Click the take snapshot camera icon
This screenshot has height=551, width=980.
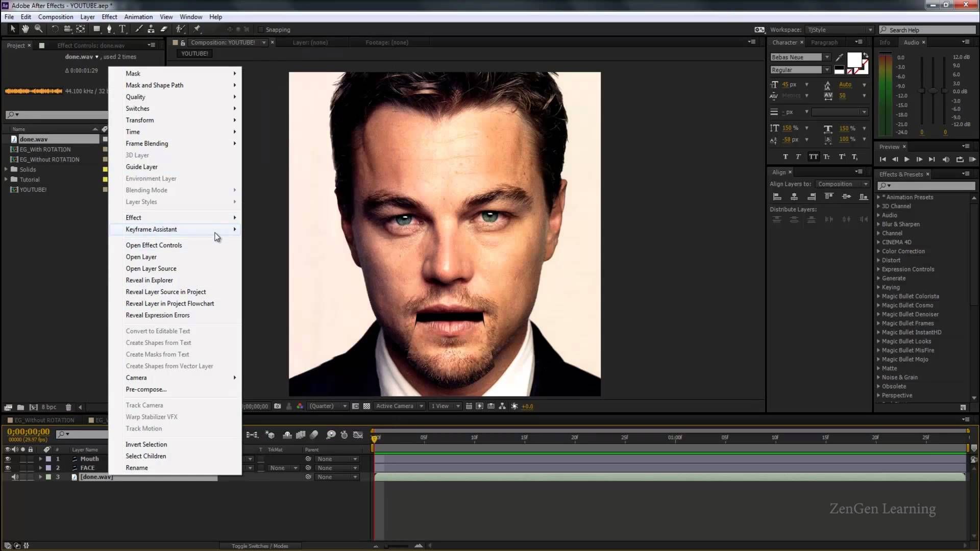coord(277,407)
